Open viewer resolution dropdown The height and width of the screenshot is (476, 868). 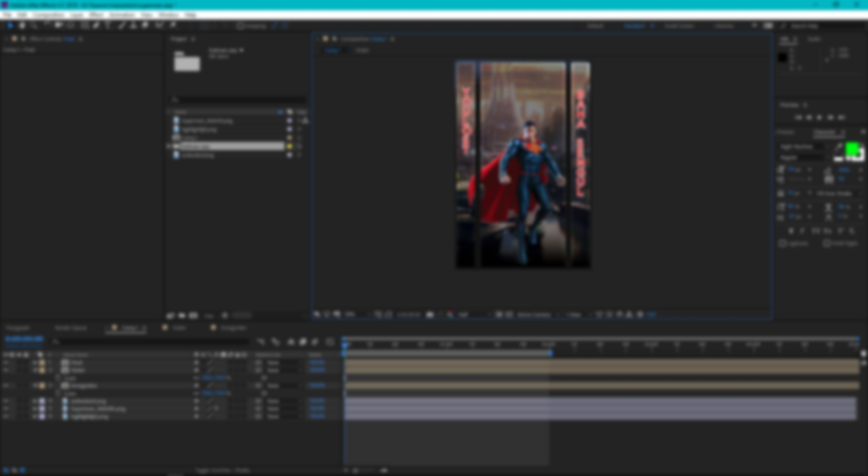point(473,315)
